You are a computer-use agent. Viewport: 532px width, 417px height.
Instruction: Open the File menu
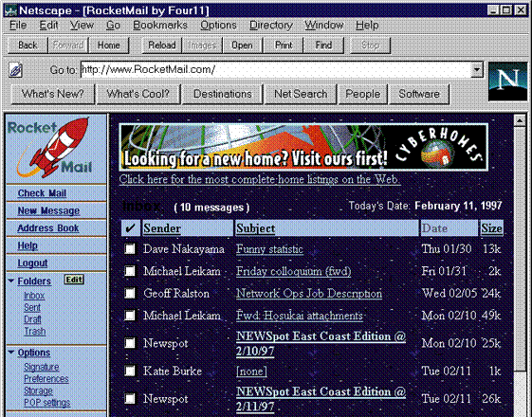coord(18,26)
